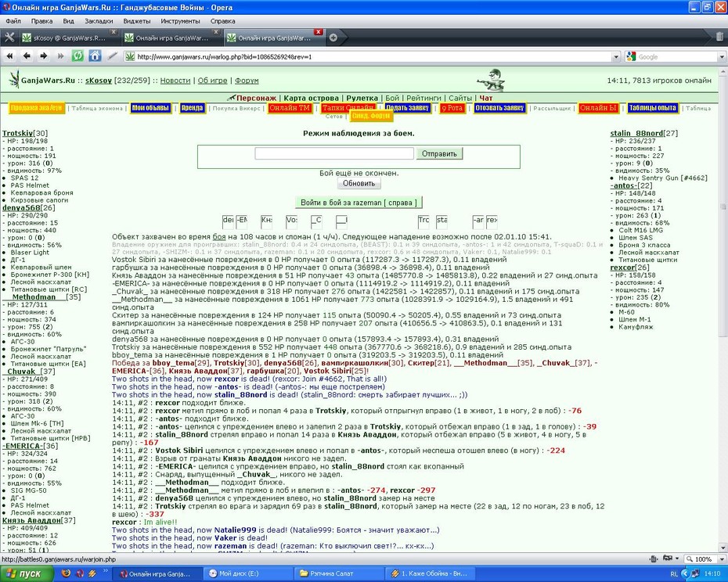Go back with the Back arrow
728x582 pixels.
pos(27,56)
